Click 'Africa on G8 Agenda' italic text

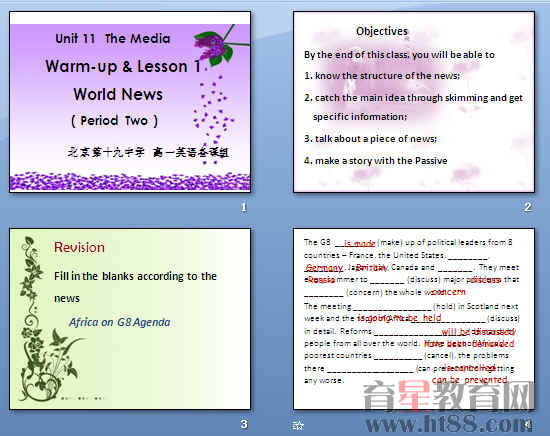pos(120,322)
